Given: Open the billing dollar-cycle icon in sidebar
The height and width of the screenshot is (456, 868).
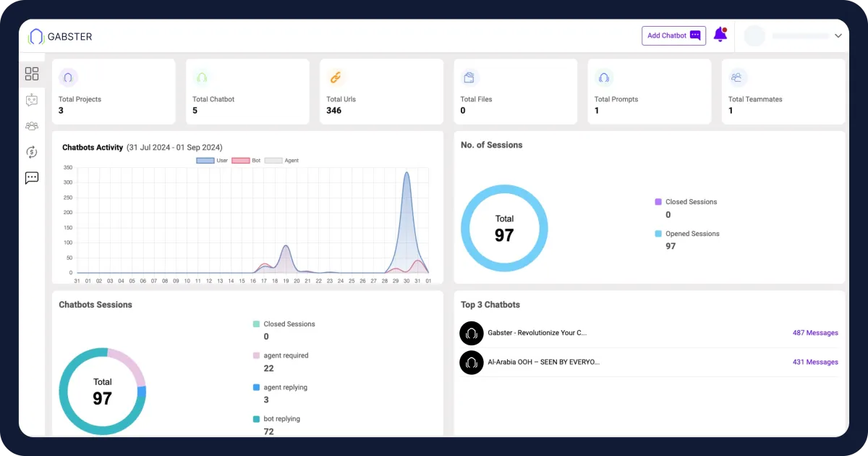Looking at the screenshot, I should (32, 152).
